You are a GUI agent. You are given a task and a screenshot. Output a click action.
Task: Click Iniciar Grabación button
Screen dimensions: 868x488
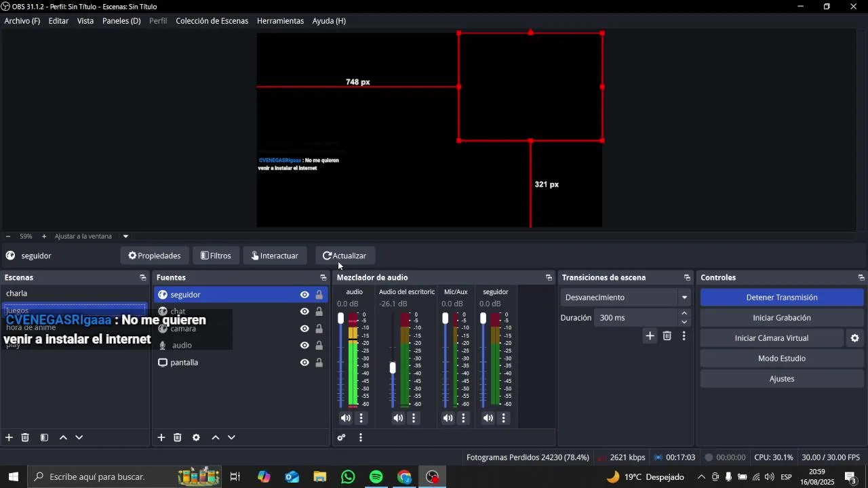coord(782,318)
